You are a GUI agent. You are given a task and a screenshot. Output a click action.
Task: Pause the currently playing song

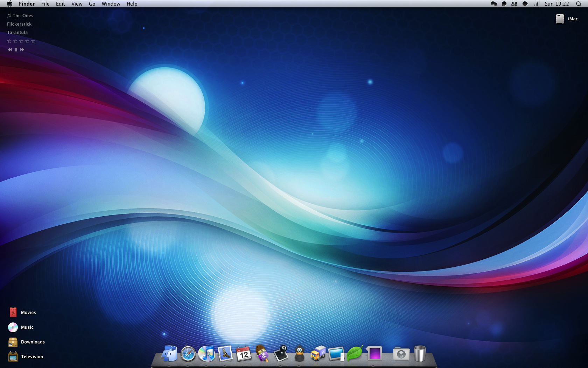point(16,50)
